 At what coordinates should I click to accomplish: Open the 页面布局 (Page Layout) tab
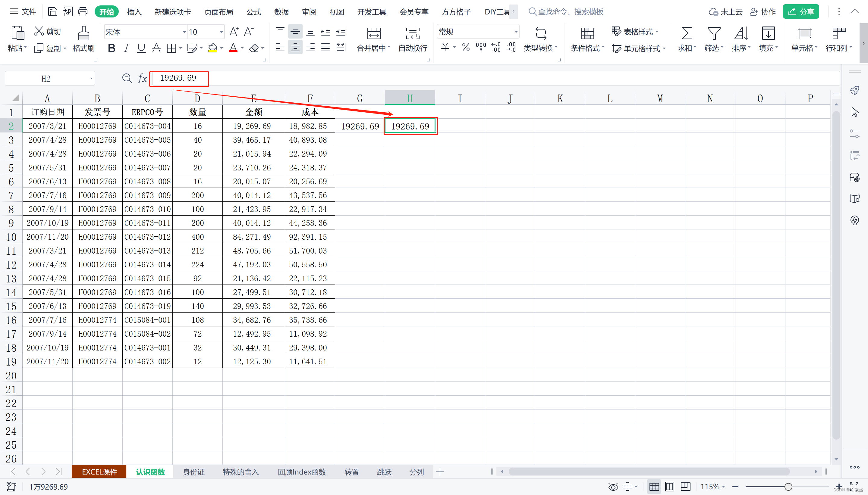point(219,12)
